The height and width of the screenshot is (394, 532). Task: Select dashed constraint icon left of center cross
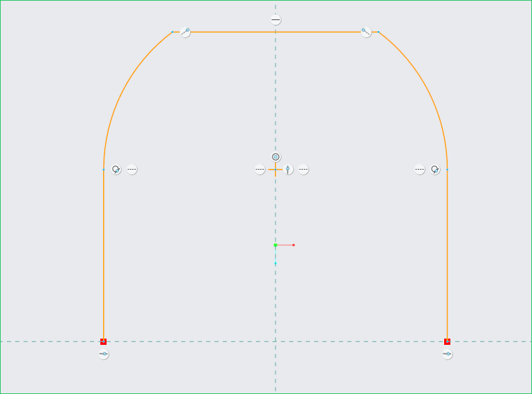pos(259,170)
